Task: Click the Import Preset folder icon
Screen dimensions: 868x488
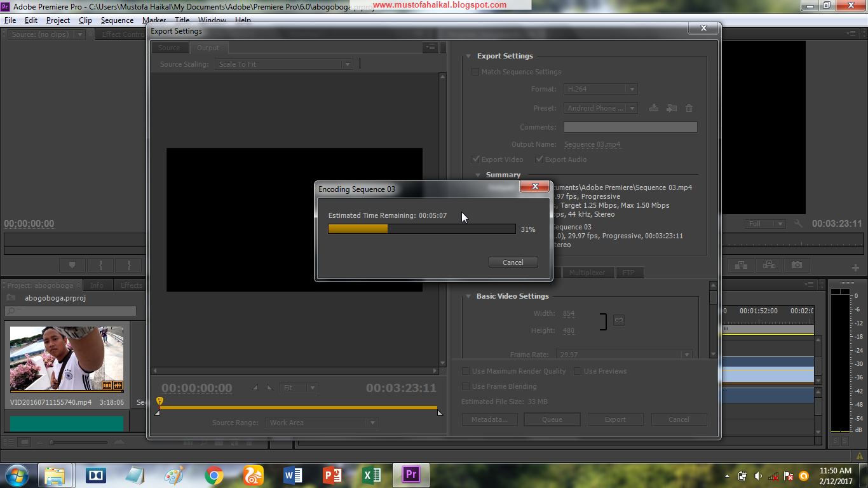Action: (x=672, y=108)
